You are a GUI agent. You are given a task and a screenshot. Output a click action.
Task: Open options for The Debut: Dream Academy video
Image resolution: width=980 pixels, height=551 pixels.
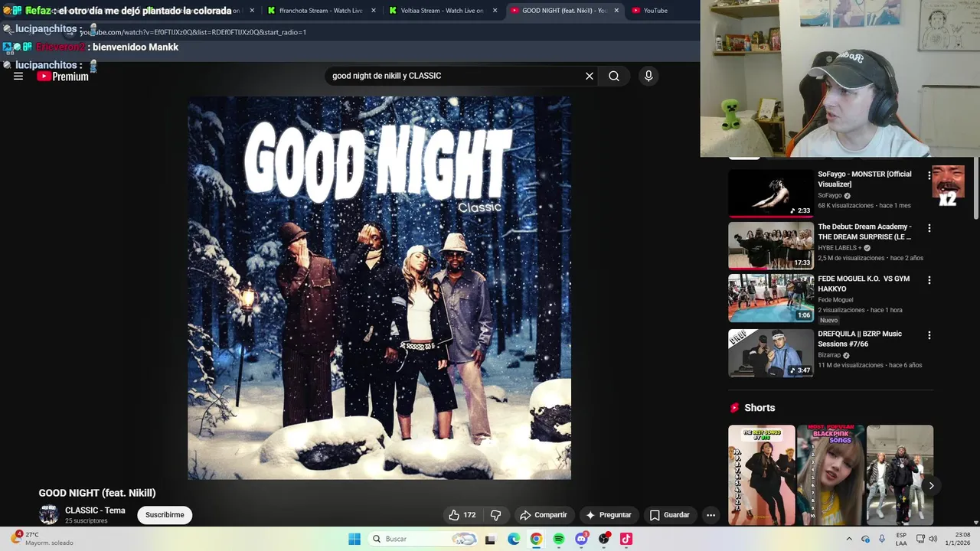click(929, 228)
